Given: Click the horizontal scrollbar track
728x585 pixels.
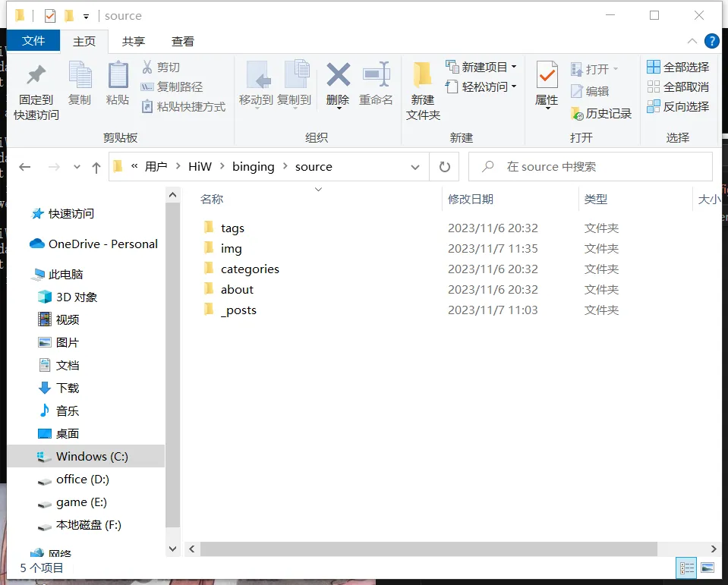Looking at the screenshot, I should pyautogui.click(x=682, y=549).
